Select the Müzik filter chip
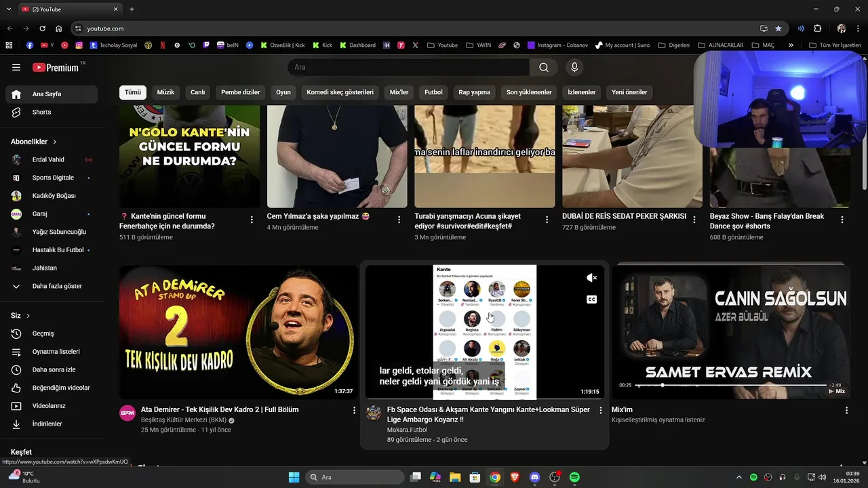Image resolution: width=868 pixels, height=488 pixels. point(165,92)
